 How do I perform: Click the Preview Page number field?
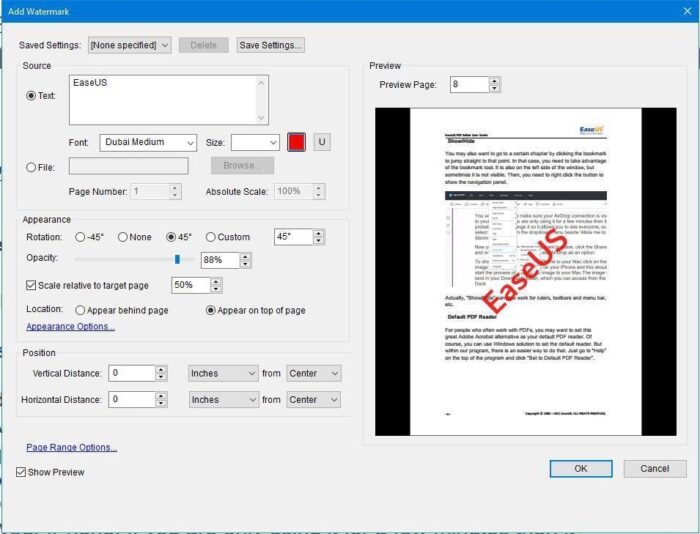pos(470,84)
